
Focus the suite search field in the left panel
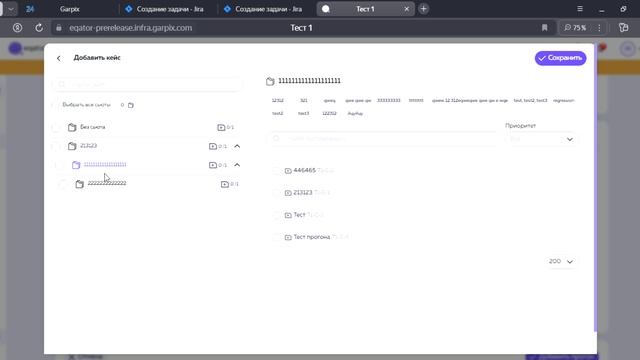click(x=148, y=84)
